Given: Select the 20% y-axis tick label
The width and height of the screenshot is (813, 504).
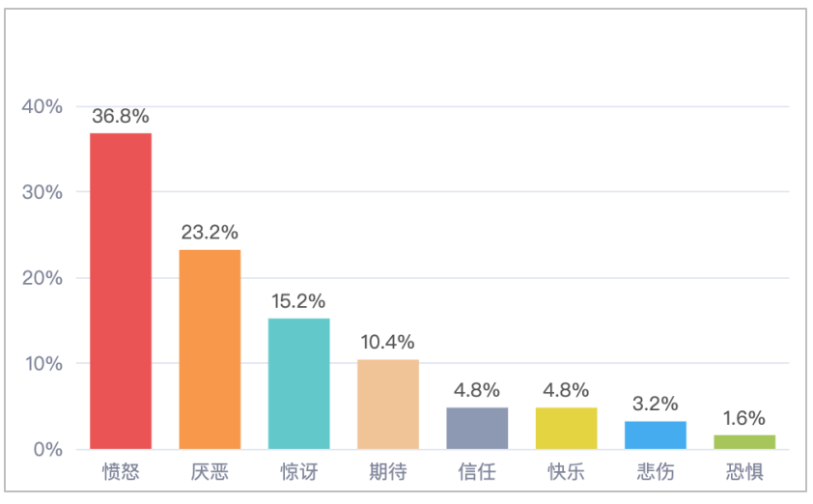Looking at the screenshot, I should pyautogui.click(x=42, y=278).
